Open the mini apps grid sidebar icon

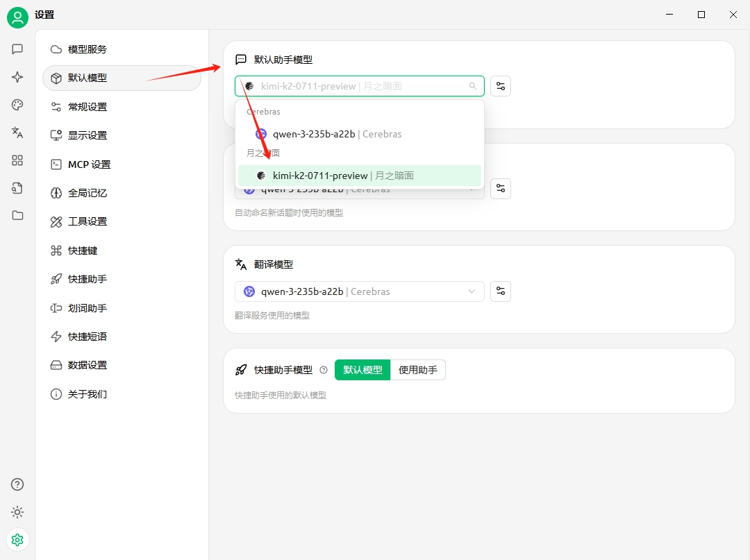(x=17, y=160)
